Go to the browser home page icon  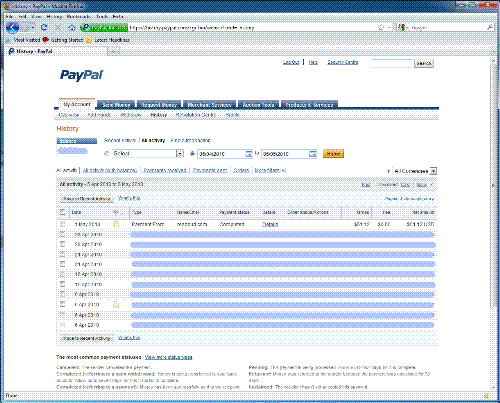72,27
